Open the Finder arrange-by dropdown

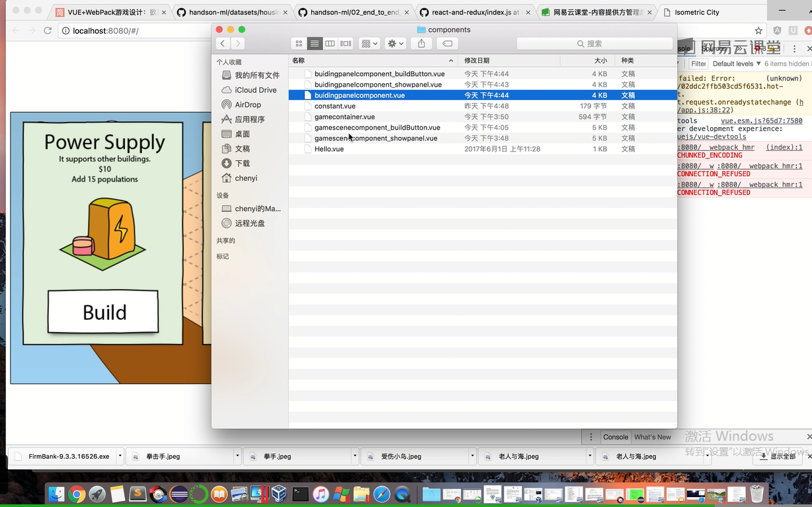pyautogui.click(x=369, y=43)
